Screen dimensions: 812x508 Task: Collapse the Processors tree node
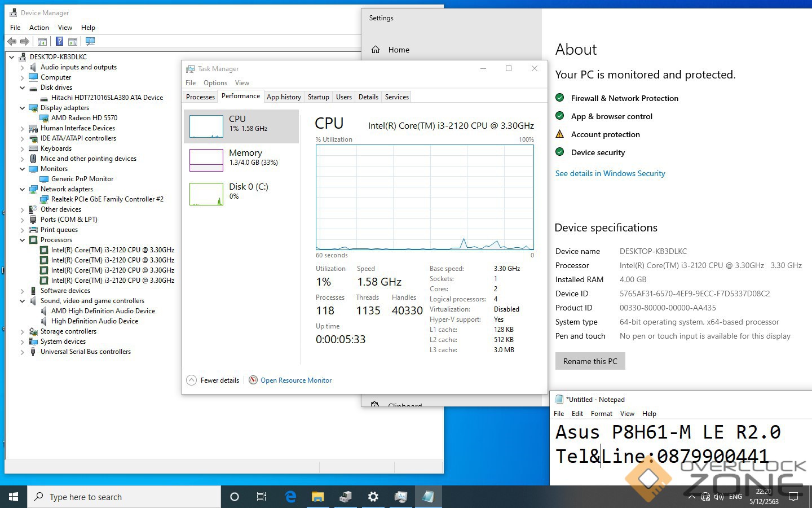(23, 240)
